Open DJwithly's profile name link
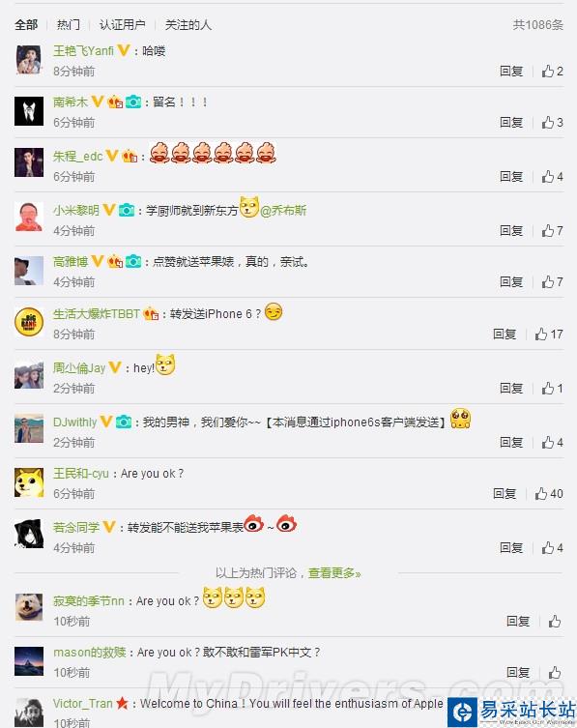The image size is (577, 728). coord(74,422)
